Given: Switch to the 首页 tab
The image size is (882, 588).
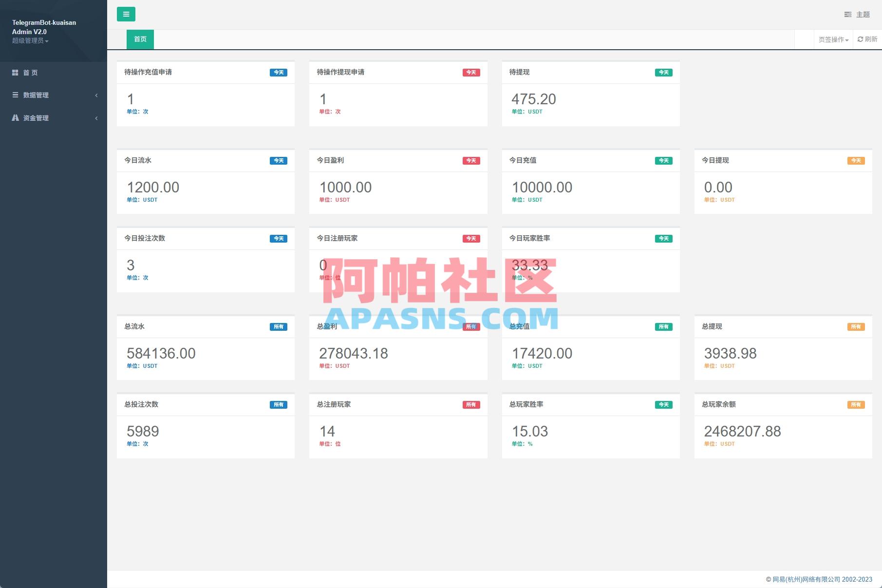Looking at the screenshot, I should [x=140, y=39].
